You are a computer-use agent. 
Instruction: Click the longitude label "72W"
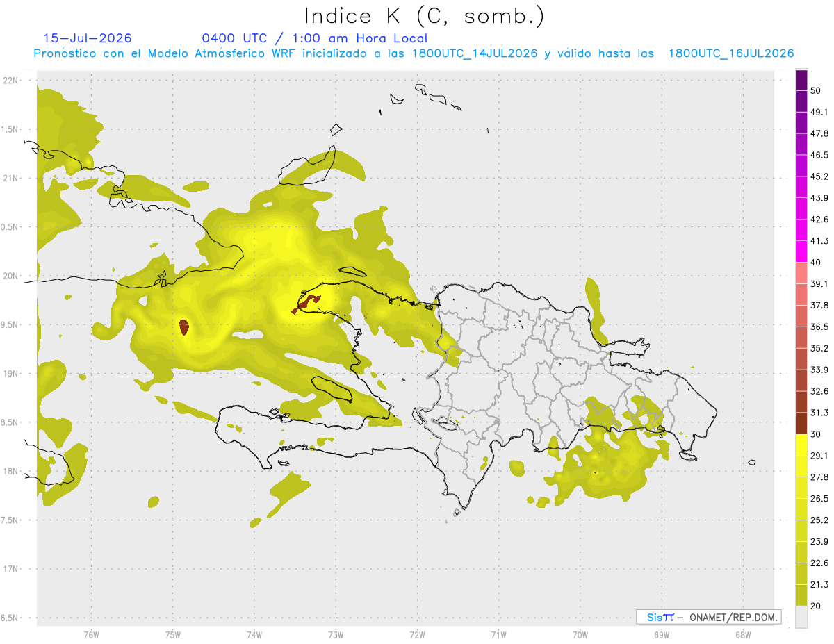(417, 634)
